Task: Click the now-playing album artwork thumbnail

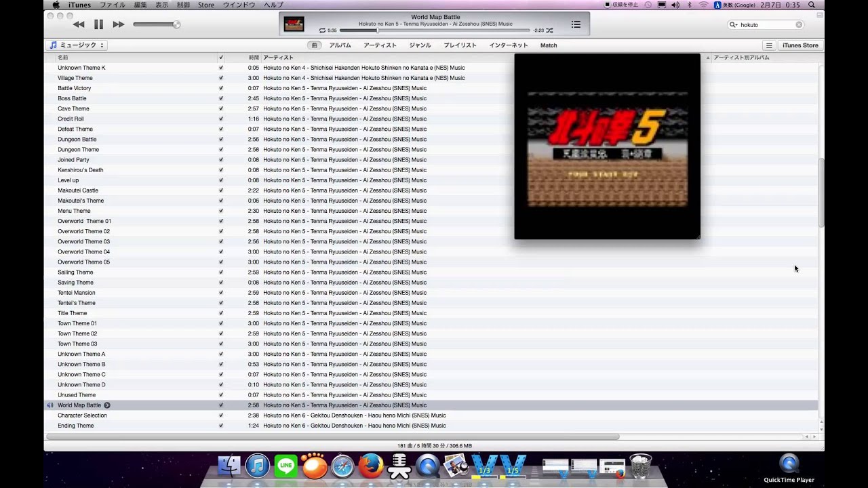Action: pos(294,24)
